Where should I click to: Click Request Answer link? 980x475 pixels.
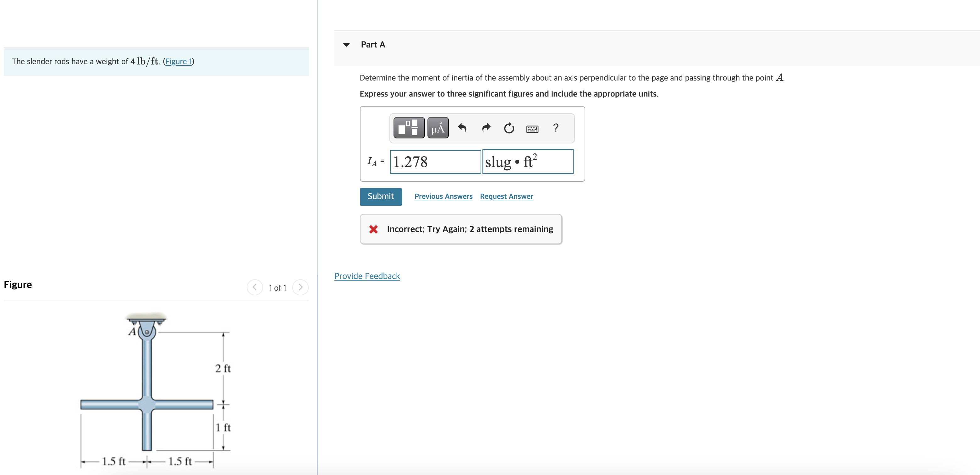pos(506,196)
